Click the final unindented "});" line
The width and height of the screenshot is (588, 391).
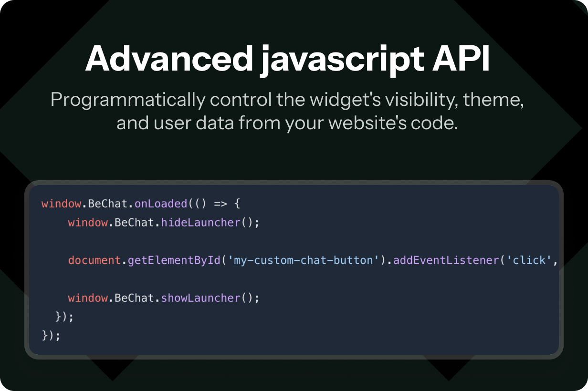pyautogui.click(x=52, y=335)
